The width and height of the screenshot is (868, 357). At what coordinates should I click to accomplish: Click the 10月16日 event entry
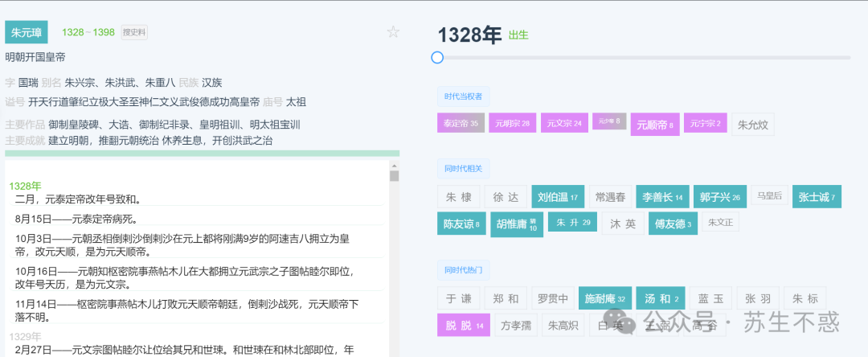point(184,278)
